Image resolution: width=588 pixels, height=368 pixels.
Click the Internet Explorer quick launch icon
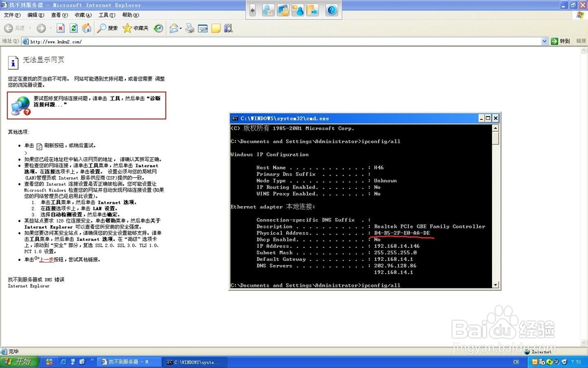pos(64,362)
